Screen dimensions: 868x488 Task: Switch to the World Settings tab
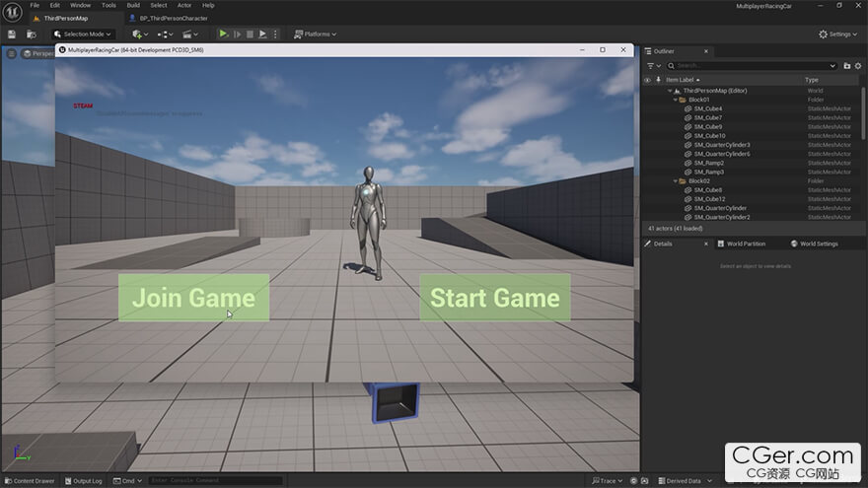point(815,244)
